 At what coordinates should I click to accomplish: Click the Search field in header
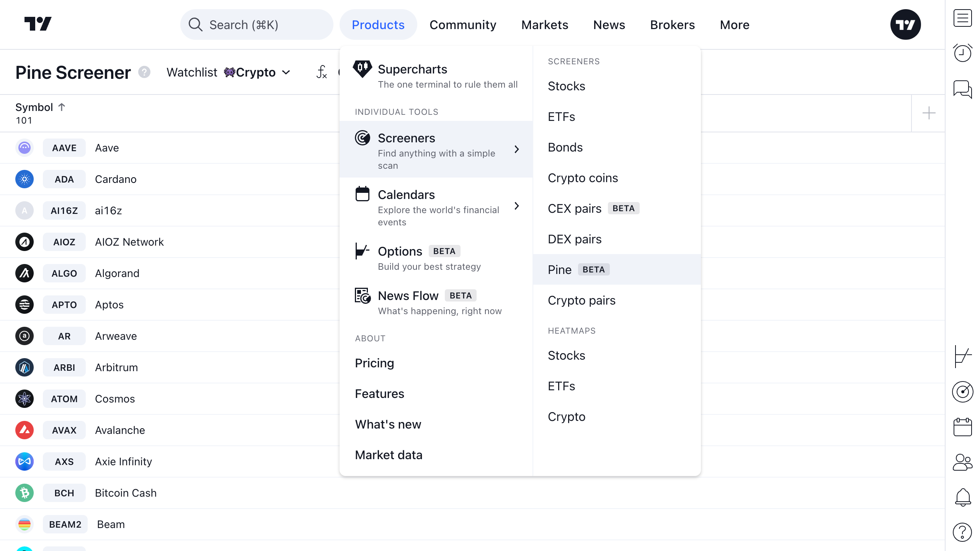(x=256, y=25)
